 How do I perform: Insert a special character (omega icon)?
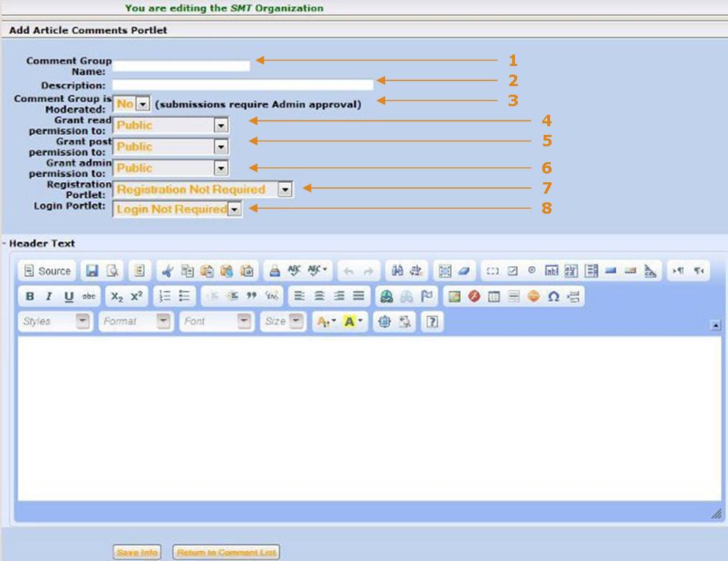click(x=554, y=296)
